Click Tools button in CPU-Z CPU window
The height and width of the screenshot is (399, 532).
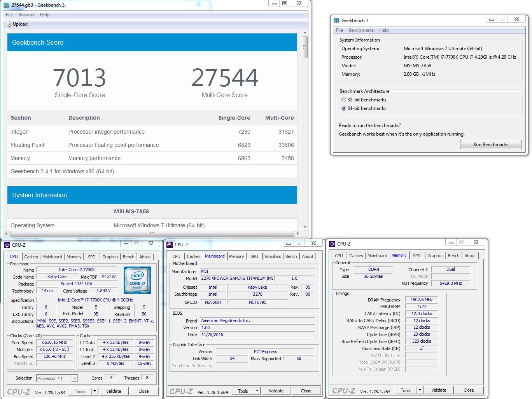coord(80,391)
